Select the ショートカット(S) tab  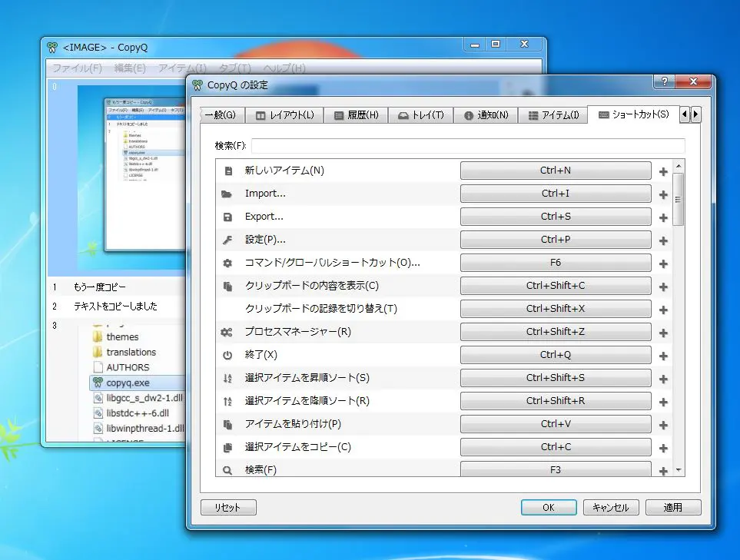633,114
